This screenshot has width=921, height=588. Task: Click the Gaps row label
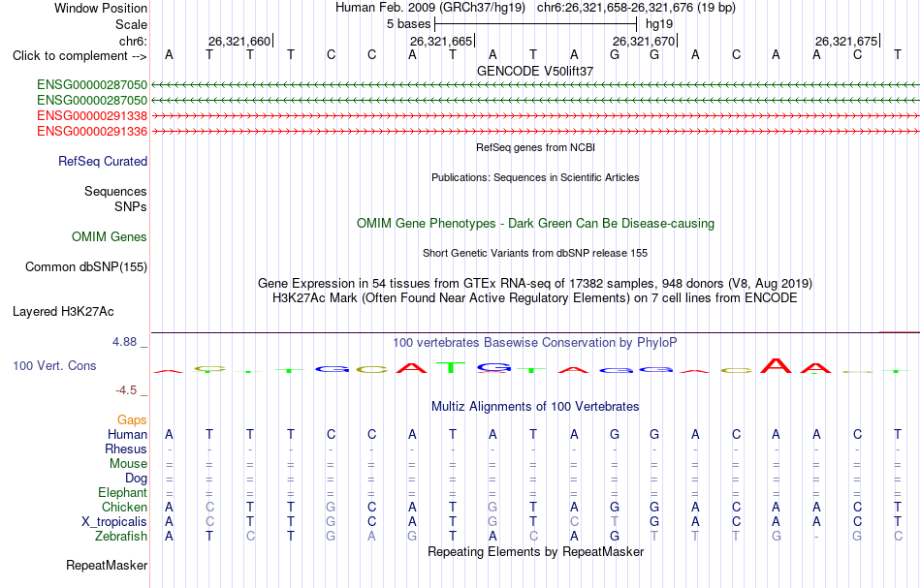click(x=132, y=419)
